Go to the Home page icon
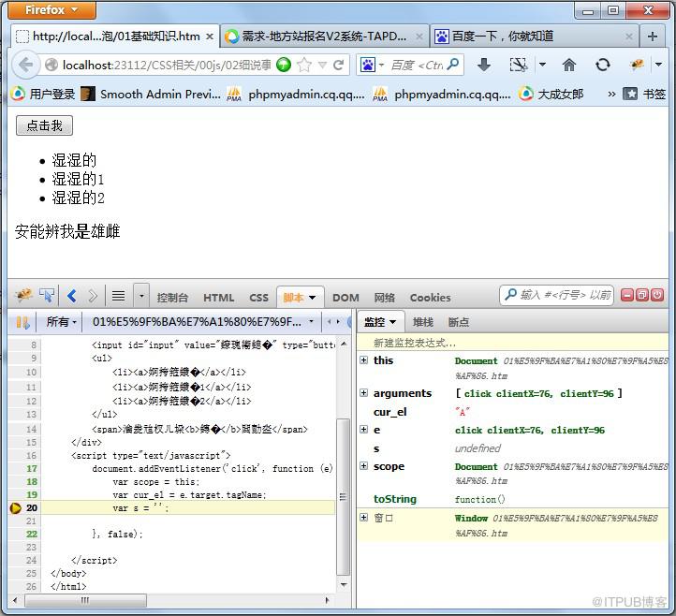 [x=569, y=66]
